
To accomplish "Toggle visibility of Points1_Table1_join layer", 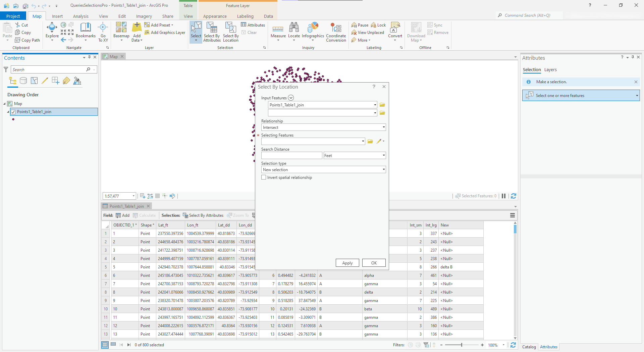I will (x=13, y=112).
